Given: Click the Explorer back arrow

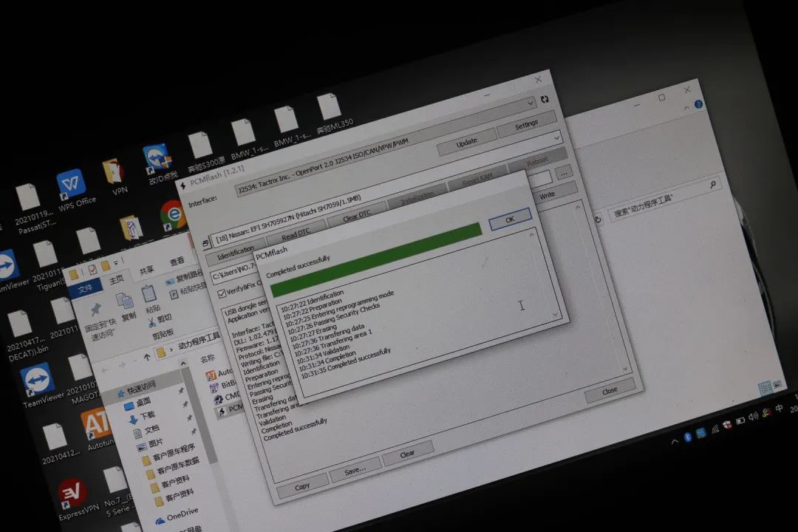Looking at the screenshot, I should click(106, 370).
